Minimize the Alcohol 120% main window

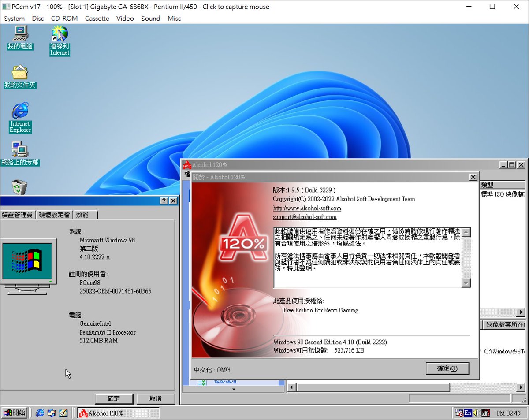(x=503, y=165)
